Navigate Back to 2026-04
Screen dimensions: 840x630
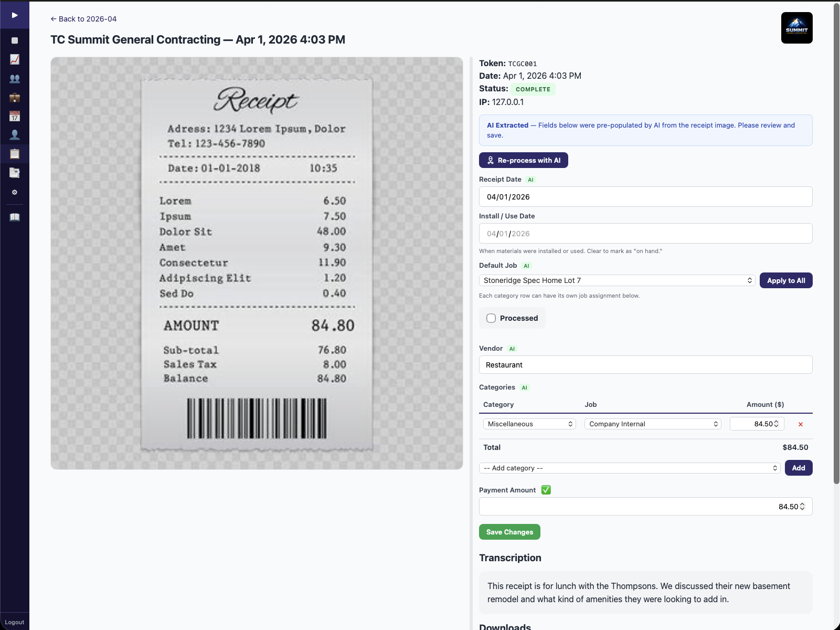tap(83, 19)
